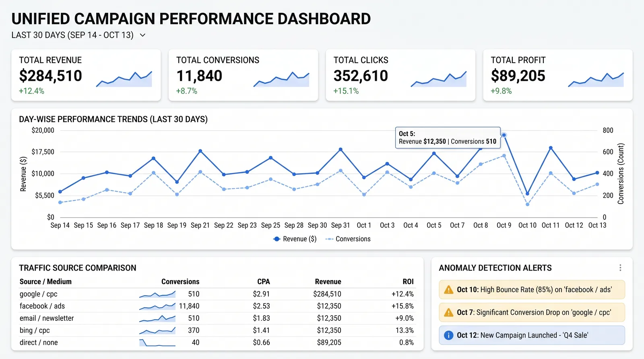Click the Traffic Source Comparison title
The width and height of the screenshot is (644, 359).
[x=78, y=268]
